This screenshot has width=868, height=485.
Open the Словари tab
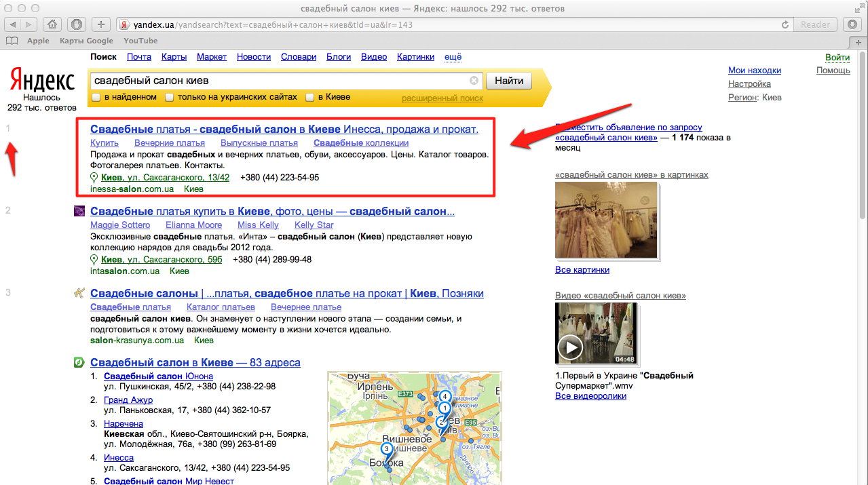point(299,57)
